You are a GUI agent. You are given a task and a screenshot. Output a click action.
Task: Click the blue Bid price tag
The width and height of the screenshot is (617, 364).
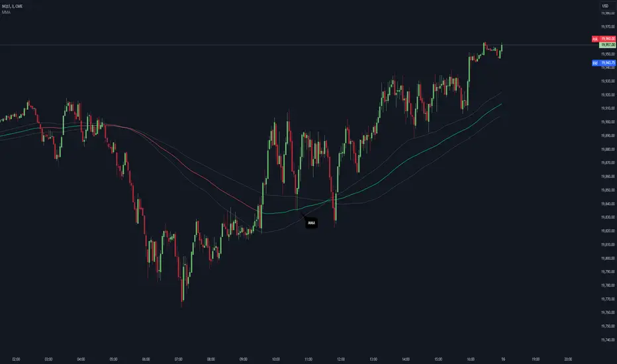tap(595, 63)
